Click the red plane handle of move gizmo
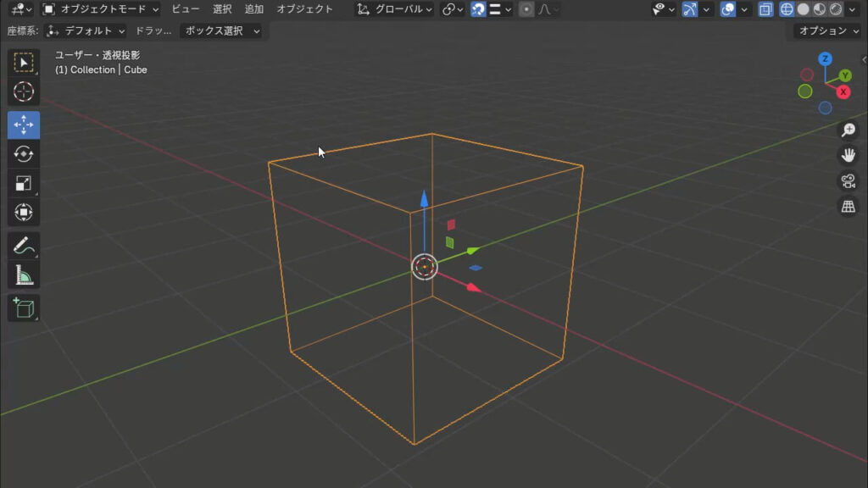Viewport: 868px width, 488px height. pyautogui.click(x=451, y=225)
